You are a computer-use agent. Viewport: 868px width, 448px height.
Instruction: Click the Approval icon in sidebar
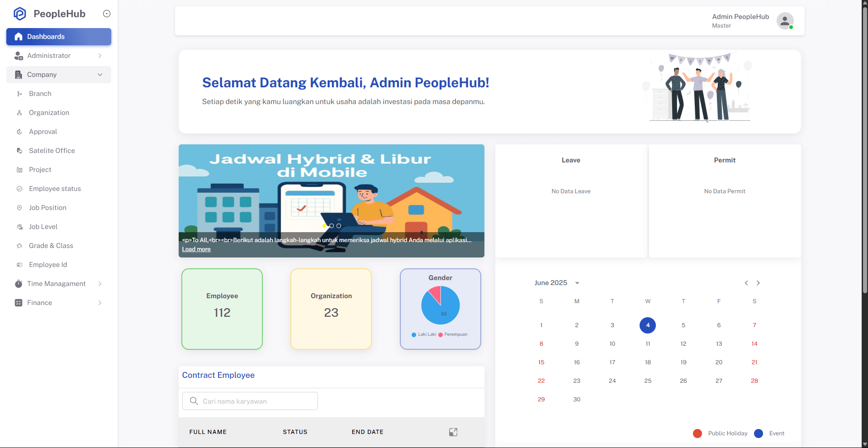pos(19,132)
